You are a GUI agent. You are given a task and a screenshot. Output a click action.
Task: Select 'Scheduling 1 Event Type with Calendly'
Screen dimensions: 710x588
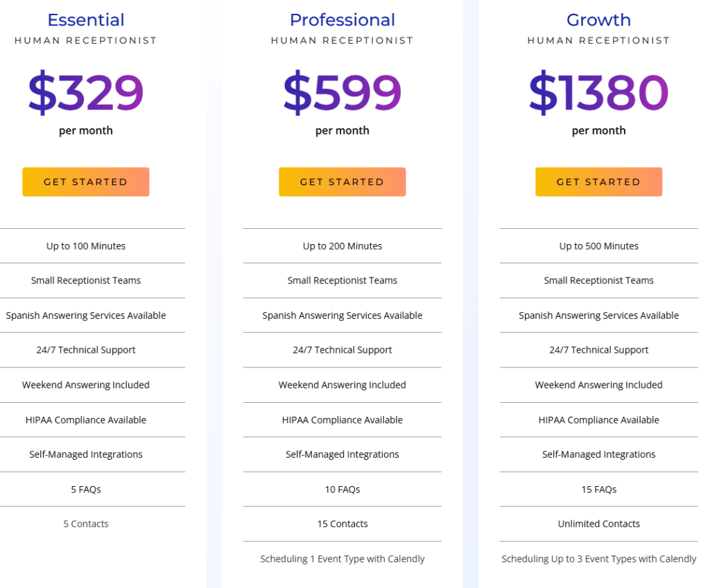pos(342,558)
